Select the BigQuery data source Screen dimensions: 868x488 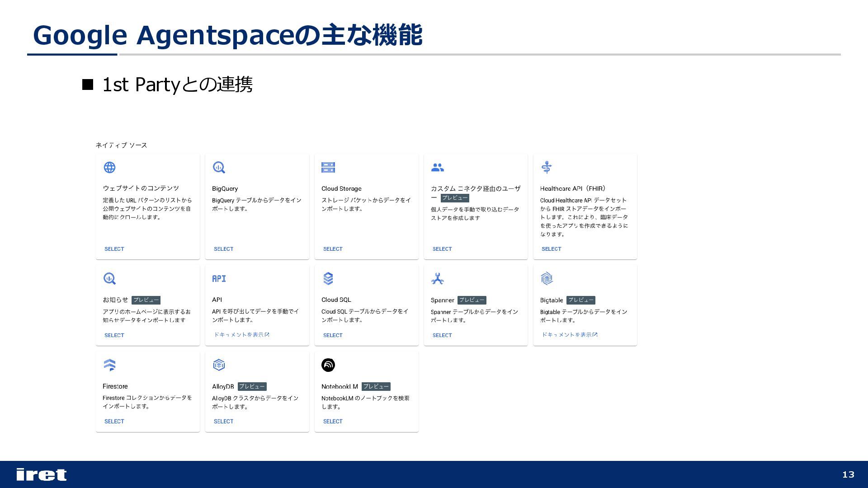coord(223,249)
